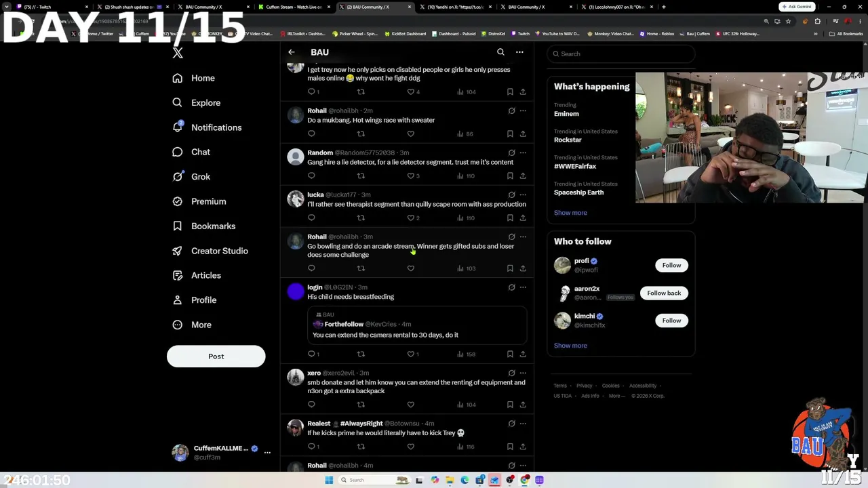Switch to Chrome on the taskbar
The image size is (868, 488).
525,480
